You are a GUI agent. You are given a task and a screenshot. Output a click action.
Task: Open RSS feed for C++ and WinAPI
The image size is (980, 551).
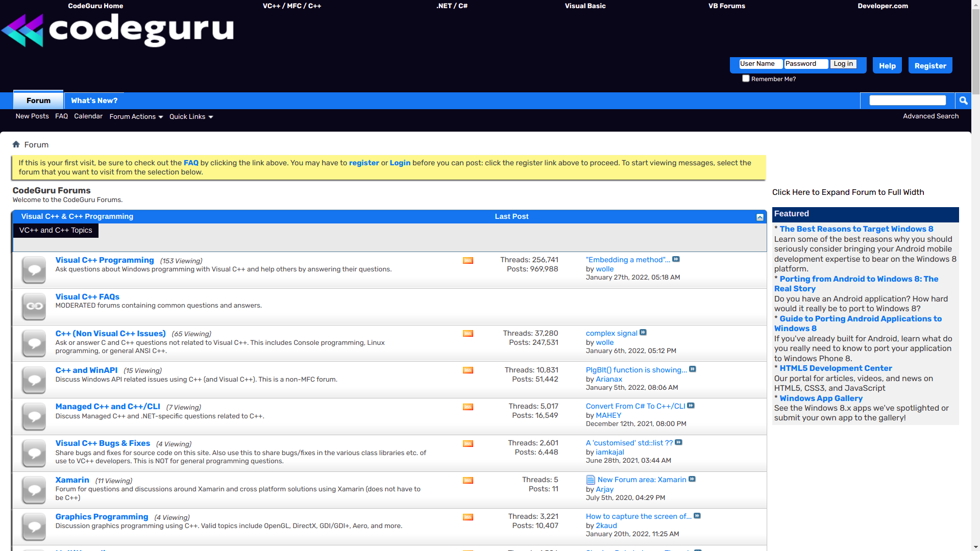click(x=468, y=370)
